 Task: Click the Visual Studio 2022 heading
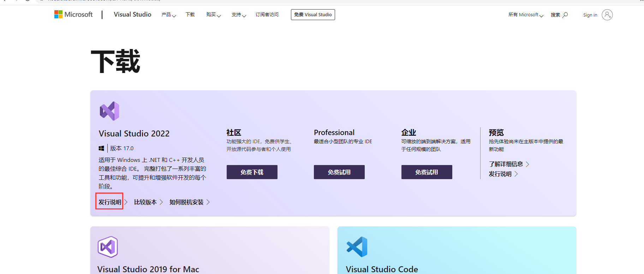point(134,134)
